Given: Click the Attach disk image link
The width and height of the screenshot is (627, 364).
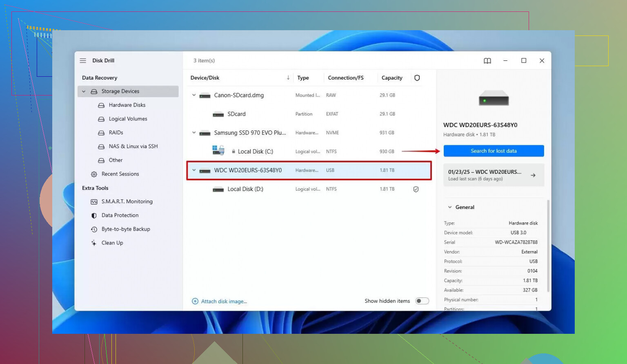Looking at the screenshot, I should click(x=224, y=301).
